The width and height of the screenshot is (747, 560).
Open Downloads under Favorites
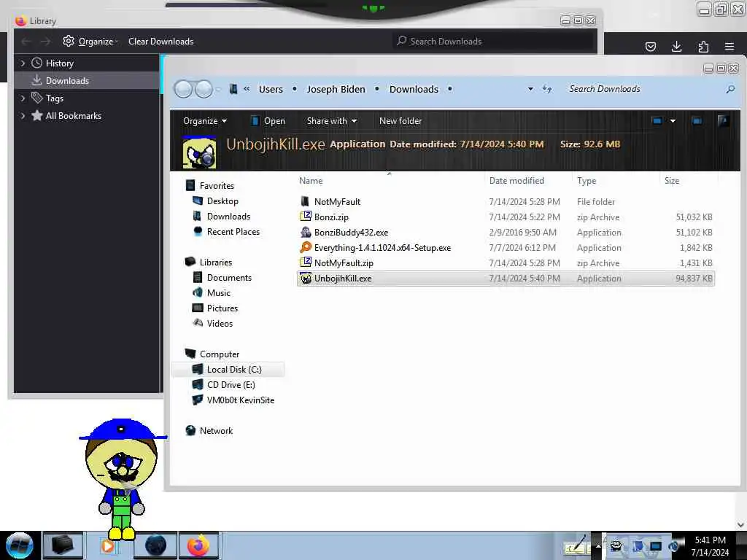tap(228, 216)
